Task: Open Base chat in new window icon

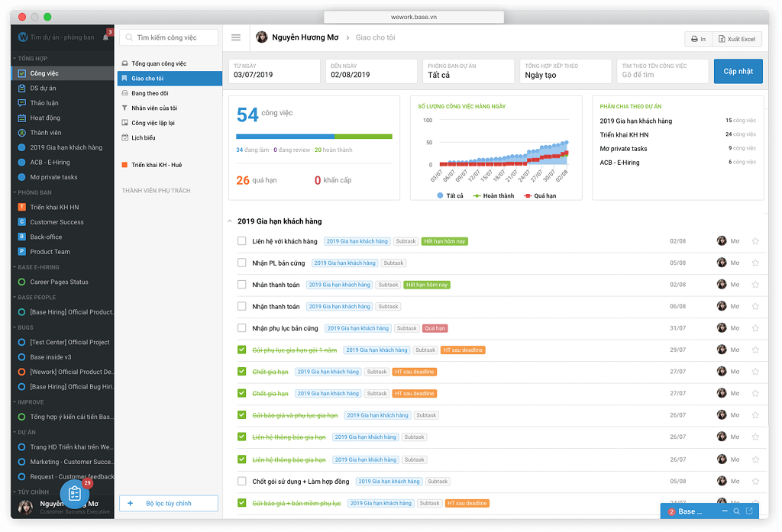Action: click(749, 511)
